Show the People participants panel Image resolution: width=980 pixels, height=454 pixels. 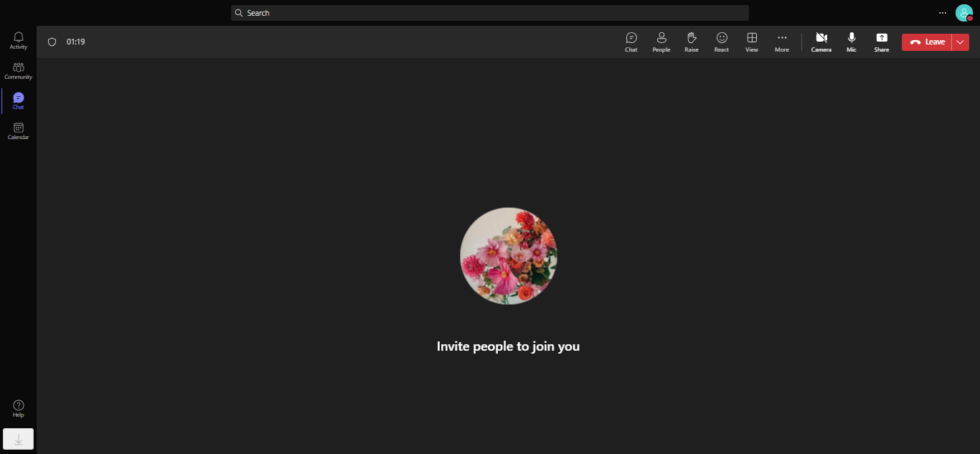[x=661, y=42]
